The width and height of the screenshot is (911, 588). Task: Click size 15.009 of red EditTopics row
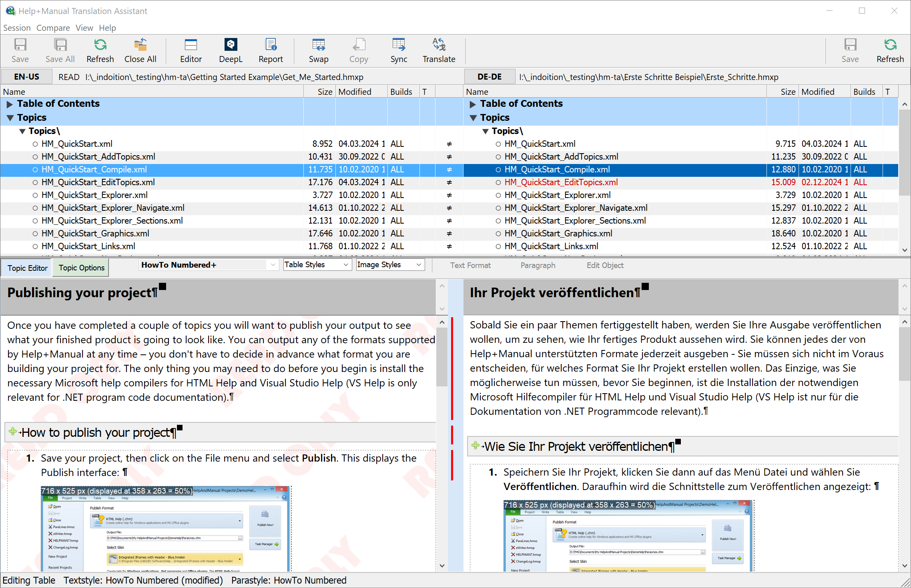click(x=783, y=182)
